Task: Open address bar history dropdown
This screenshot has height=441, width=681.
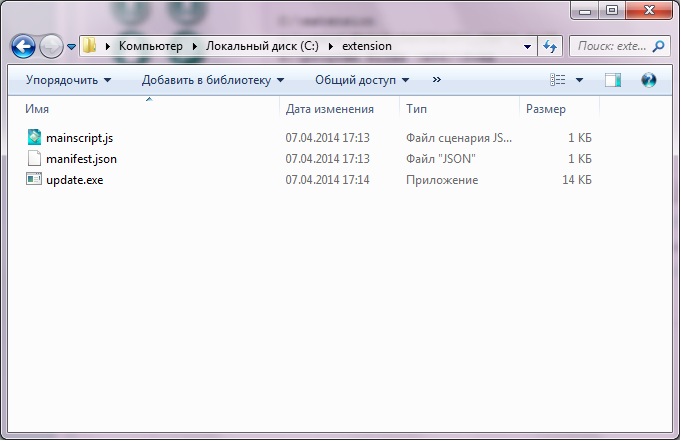Action: pos(527,46)
